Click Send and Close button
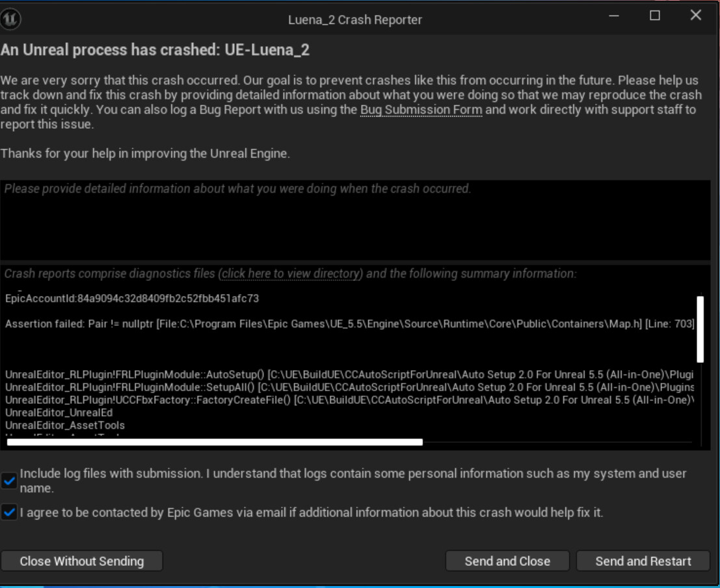Viewport: 720px width, 588px height. coord(507,561)
